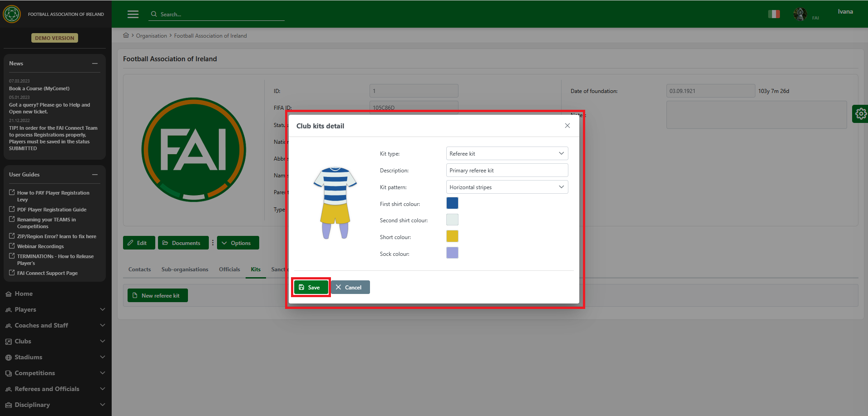Click the FAI logo in the sidebar header
868x416 pixels.
pos(12,14)
